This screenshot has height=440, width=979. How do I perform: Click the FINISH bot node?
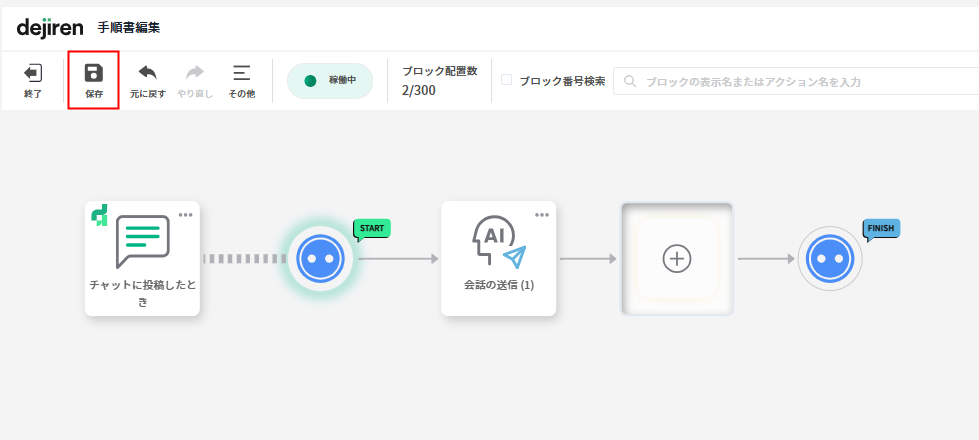(x=829, y=259)
